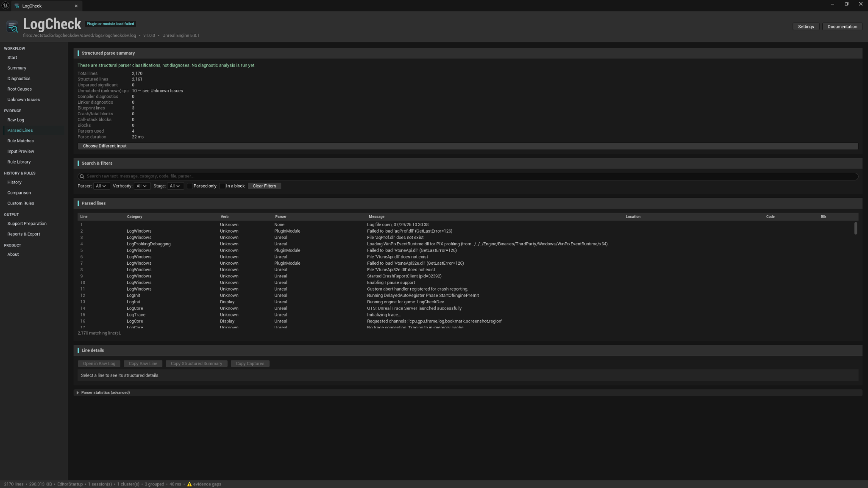Click the search raw text input field
This screenshot has width=868, height=488.
point(467,176)
